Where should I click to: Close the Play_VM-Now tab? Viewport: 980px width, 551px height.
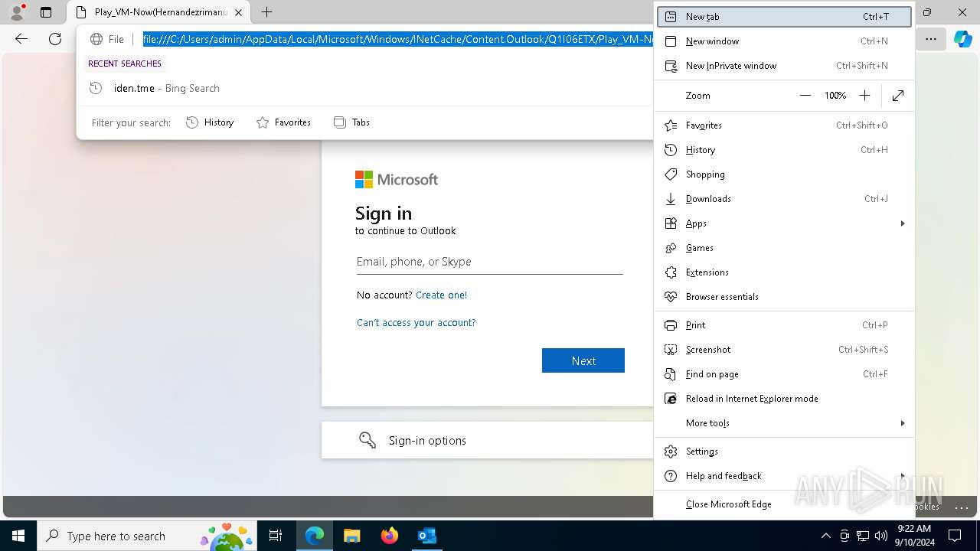pos(238,12)
